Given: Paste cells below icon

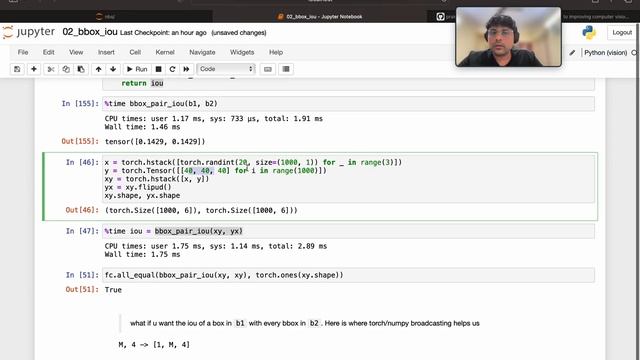Looking at the screenshot, I should [x=81, y=69].
